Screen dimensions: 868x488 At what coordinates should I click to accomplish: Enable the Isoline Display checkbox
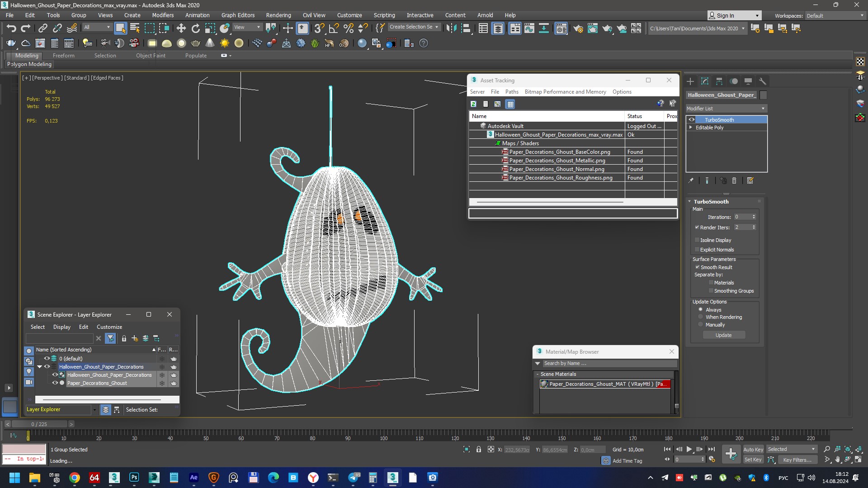click(x=697, y=240)
